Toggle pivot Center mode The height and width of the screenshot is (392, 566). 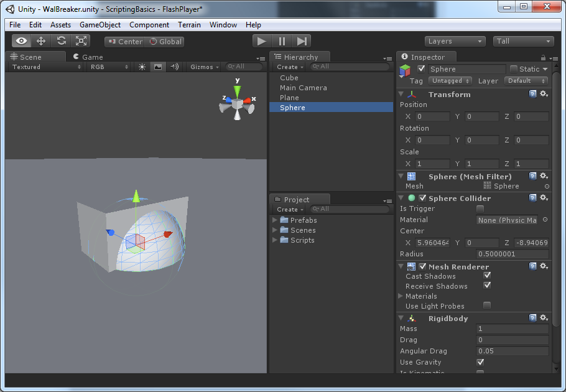125,42
